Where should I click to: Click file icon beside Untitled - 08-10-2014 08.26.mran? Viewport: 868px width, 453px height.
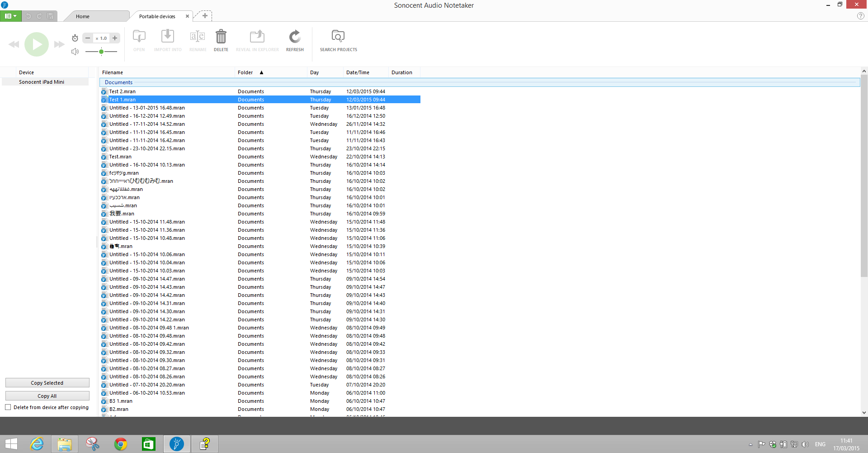pos(104,377)
